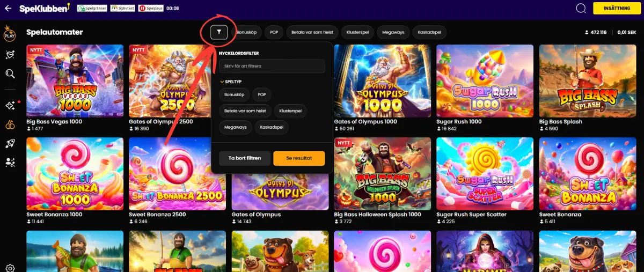Go back with the top-left arrow
The height and width of the screenshot is (272, 644).
(8, 8)
